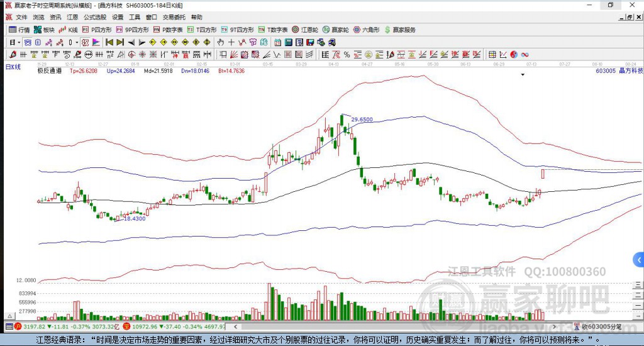Click the colored grid table icon
Image resolution: width=644 pixels, height=346 pixels.
[x=492, y=54]
